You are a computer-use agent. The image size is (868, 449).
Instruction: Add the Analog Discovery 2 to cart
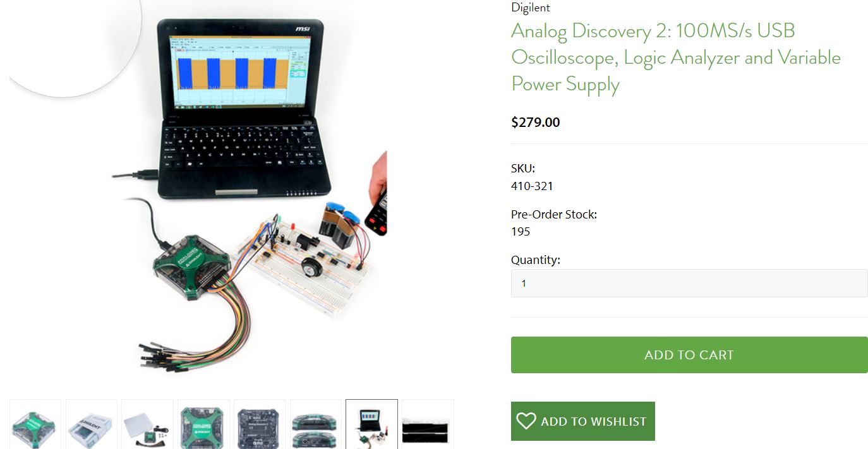689,355
